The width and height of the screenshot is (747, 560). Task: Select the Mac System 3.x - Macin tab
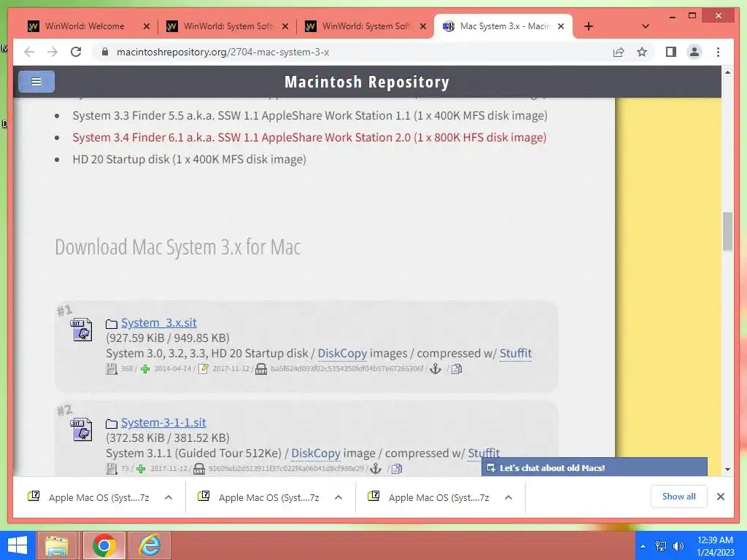pos(504,26)
